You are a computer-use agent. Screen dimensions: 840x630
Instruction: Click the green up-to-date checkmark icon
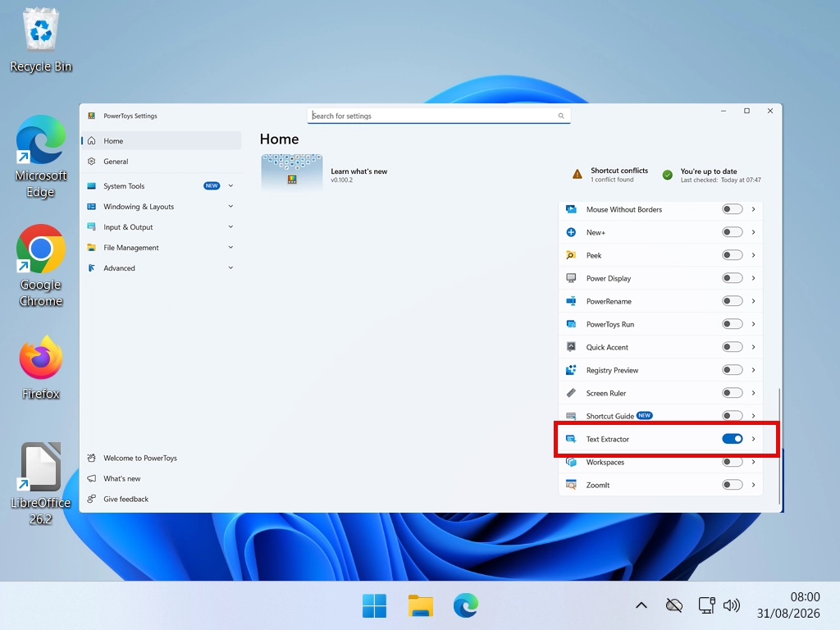(x=668, y=176)
